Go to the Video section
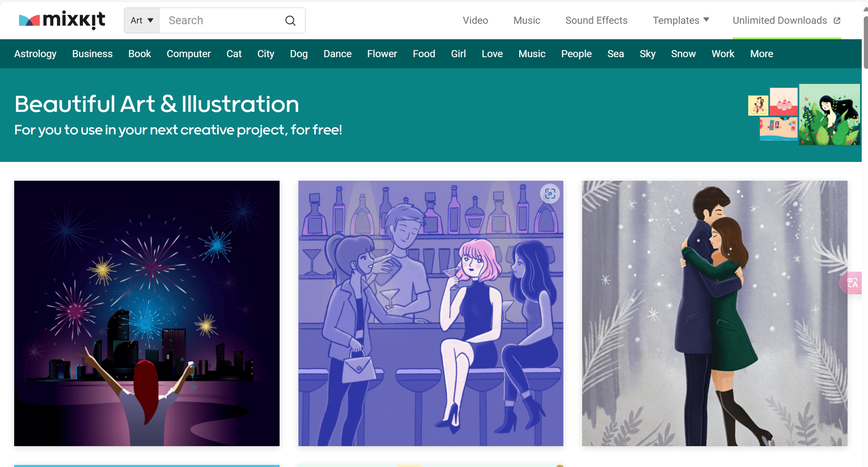 (475, 20)
